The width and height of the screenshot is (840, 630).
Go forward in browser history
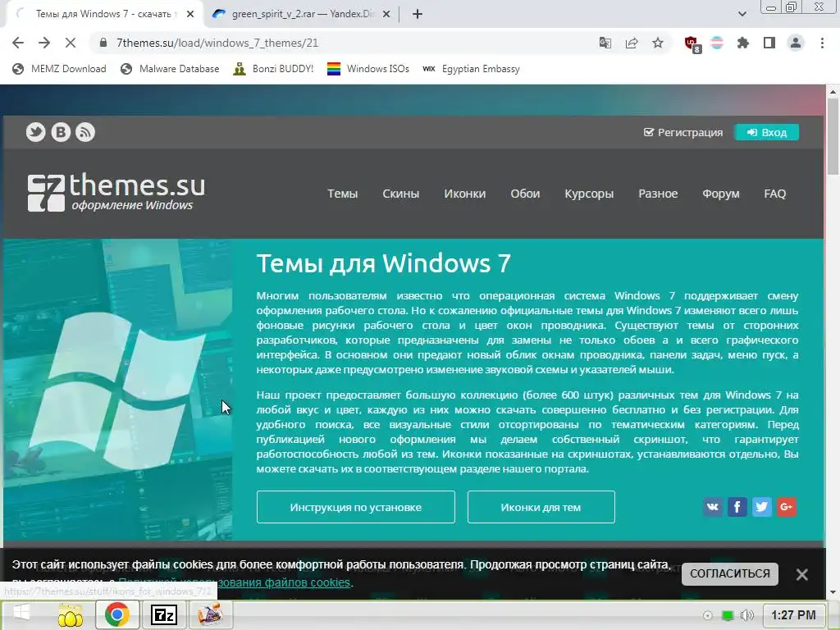[x=44, y=43]
